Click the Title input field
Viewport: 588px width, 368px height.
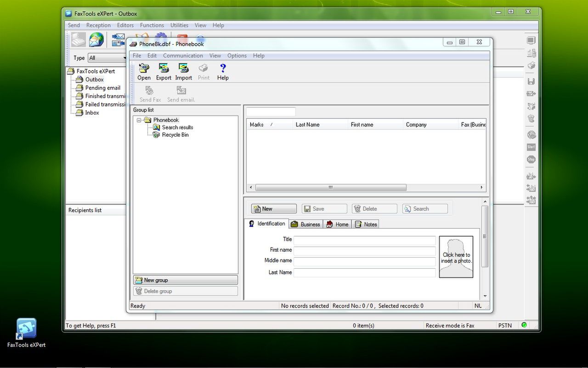(365, 240)
